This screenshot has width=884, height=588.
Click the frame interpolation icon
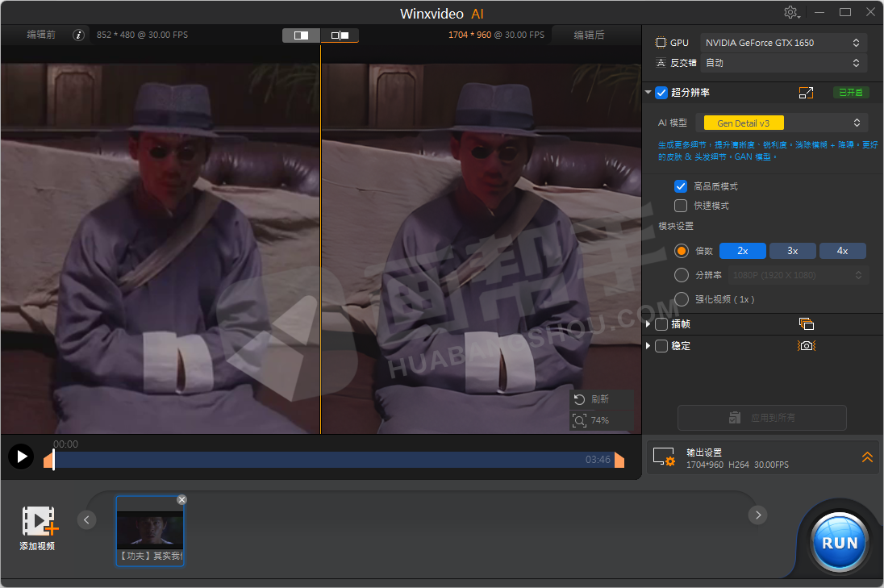807,324
